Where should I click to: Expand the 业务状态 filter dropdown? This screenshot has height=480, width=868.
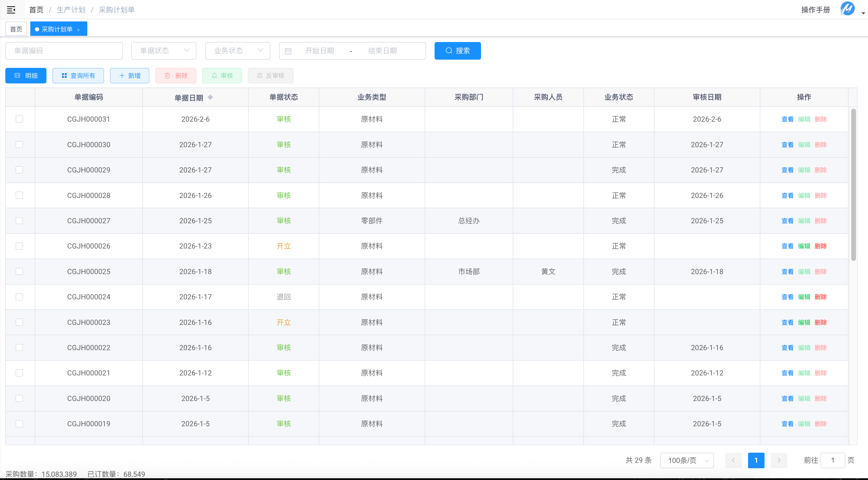coord(238,51)
